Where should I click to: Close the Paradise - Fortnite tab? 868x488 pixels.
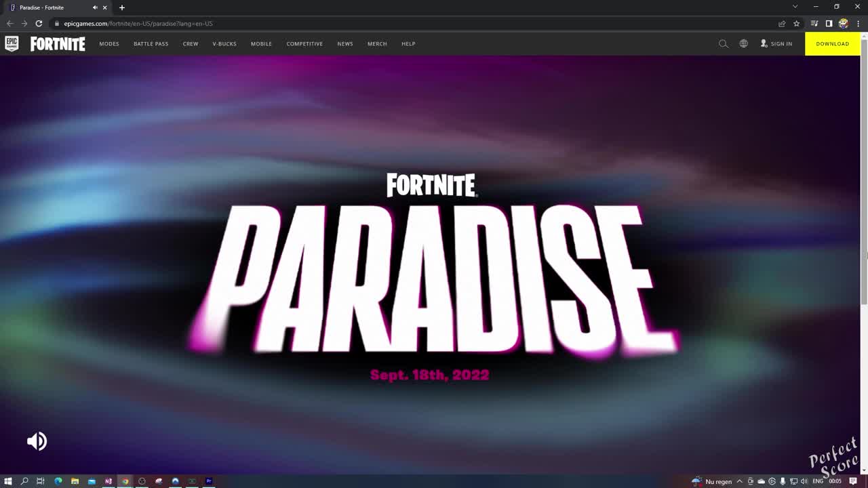pos(104,7)
